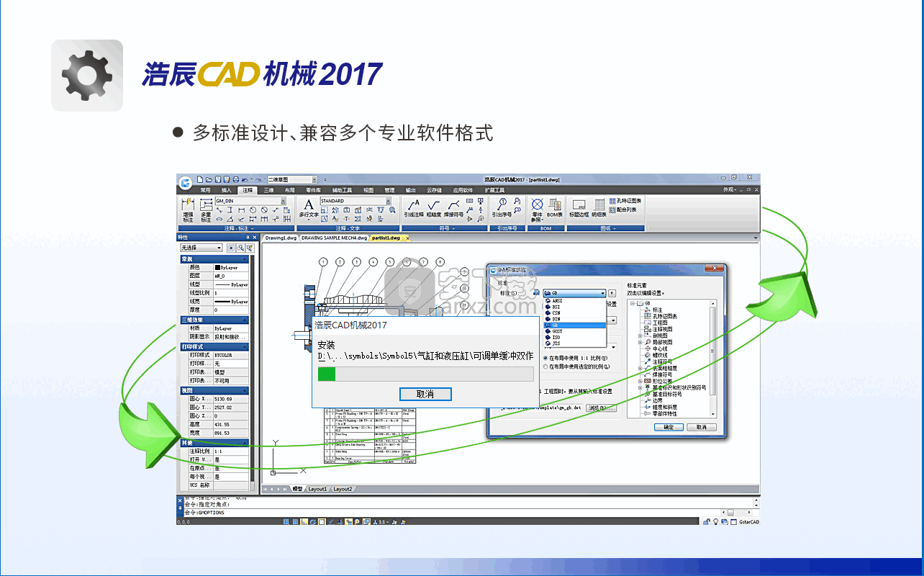Select GOST in the standards dropdown list
Image resolution: width=924 pixels, height=576 pixels.
[x=575, y=331]
